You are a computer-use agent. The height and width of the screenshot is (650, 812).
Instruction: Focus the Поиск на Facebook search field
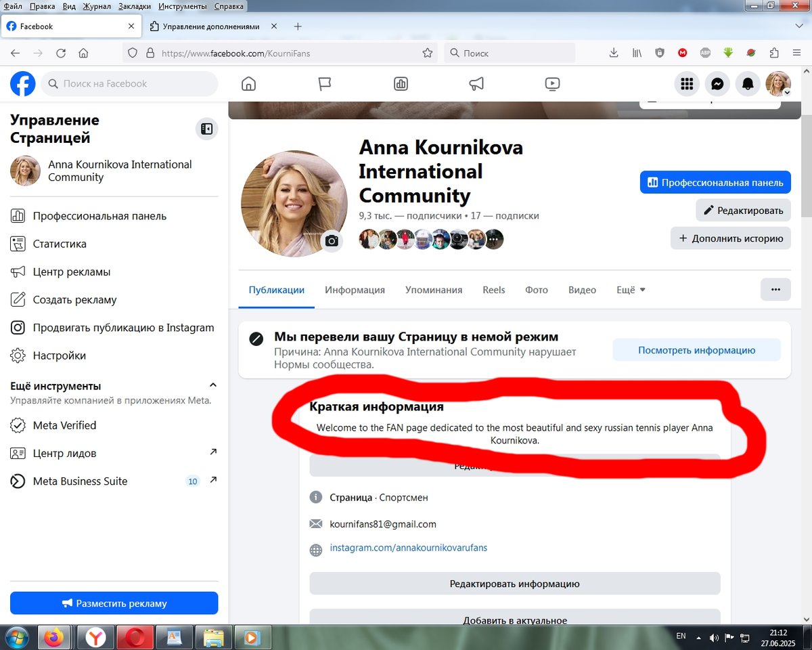[129, 84]
